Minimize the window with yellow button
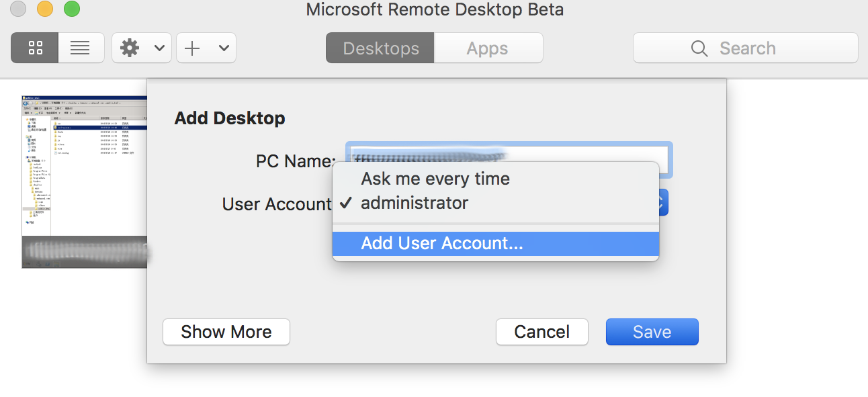The width and height of the screenshot is (868, 397). (x=45, y=9)
